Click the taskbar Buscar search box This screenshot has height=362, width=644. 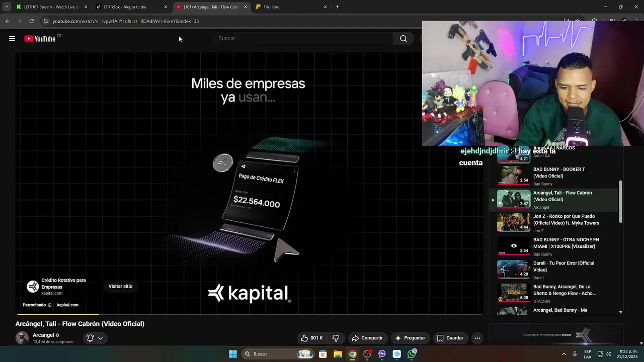point(278,354)
